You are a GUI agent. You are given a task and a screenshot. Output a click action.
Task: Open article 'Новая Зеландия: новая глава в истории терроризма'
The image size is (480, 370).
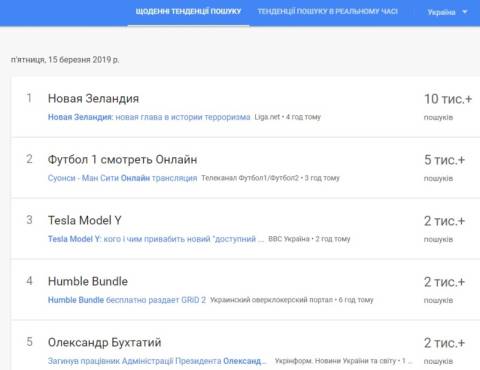(x=149, y=117)
